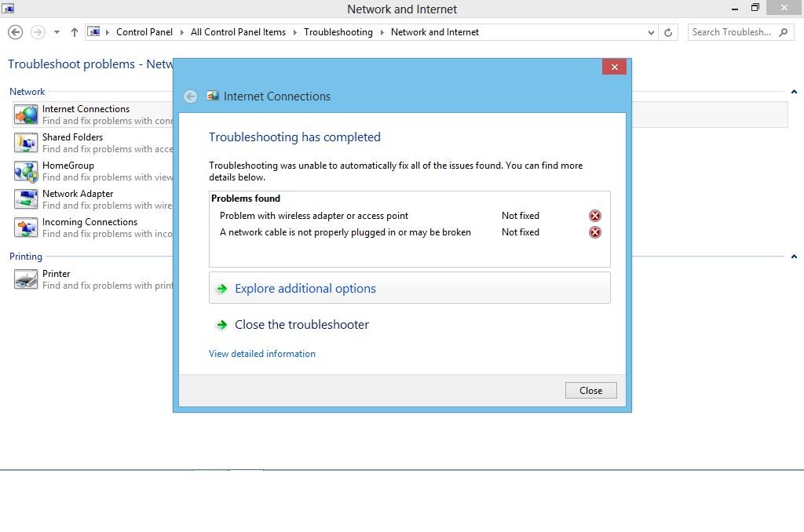Select Network and Internet breadcrumb

(x=434, y=31)
